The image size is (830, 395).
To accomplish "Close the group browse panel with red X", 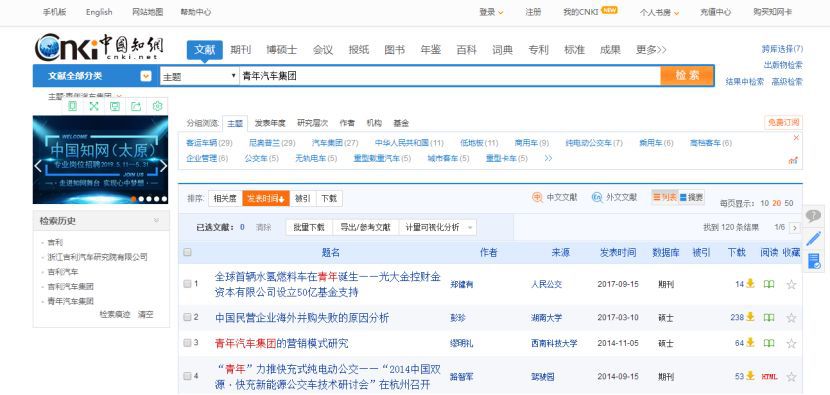I will point(796,138).
